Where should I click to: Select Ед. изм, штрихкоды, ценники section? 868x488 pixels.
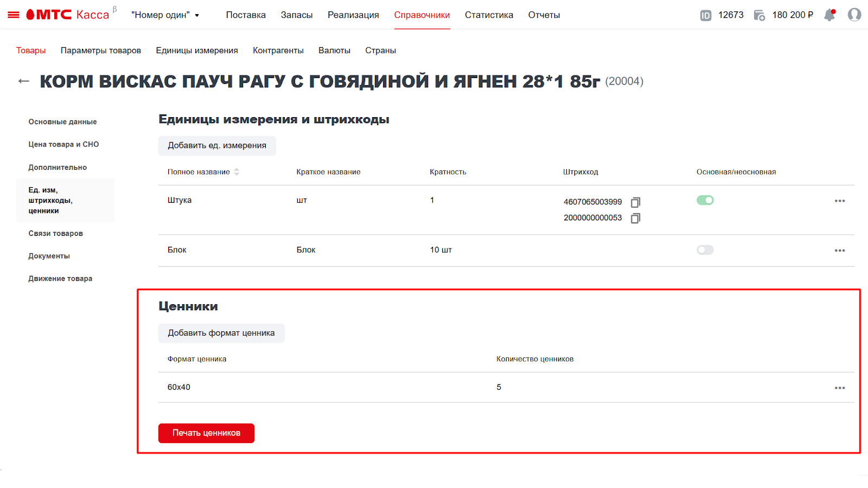66,200
